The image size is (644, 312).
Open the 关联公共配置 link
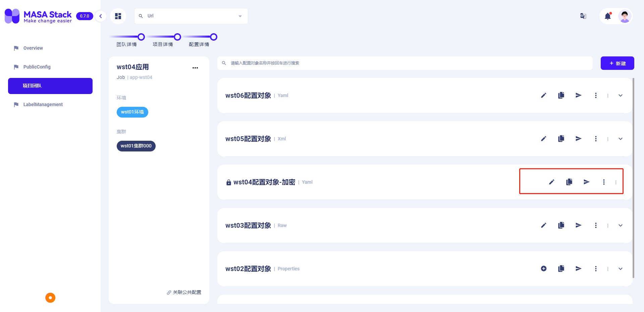pos(184,292)
